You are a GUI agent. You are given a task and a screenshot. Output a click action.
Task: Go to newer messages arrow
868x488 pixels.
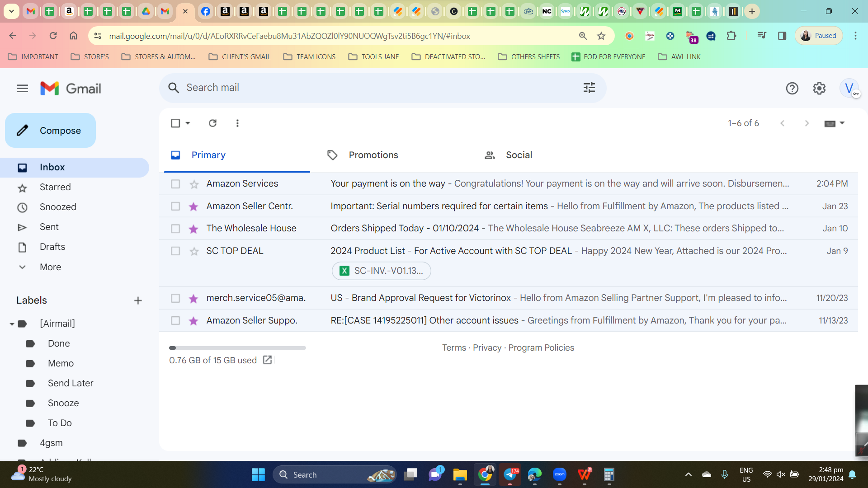(x=783, y=123)
